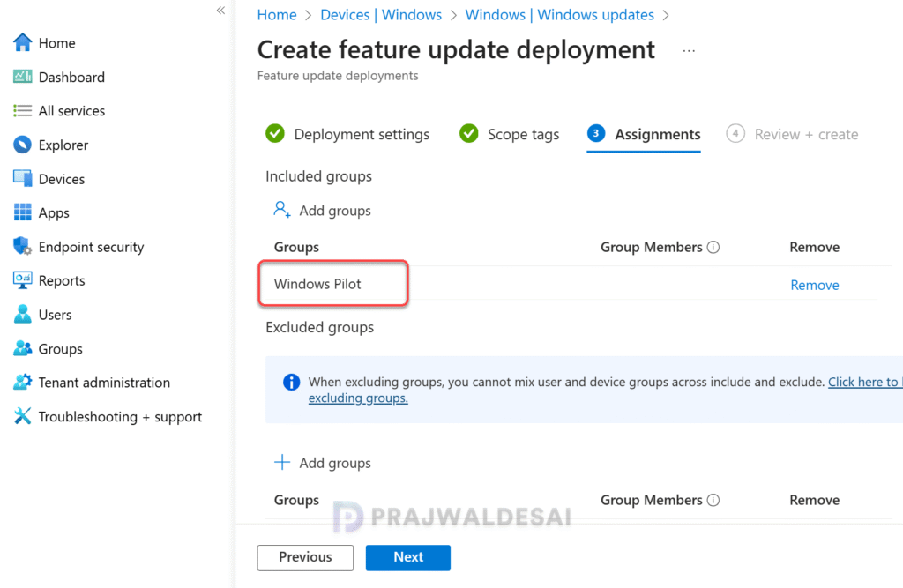Click the All services list icon

[x=22, y=110]
